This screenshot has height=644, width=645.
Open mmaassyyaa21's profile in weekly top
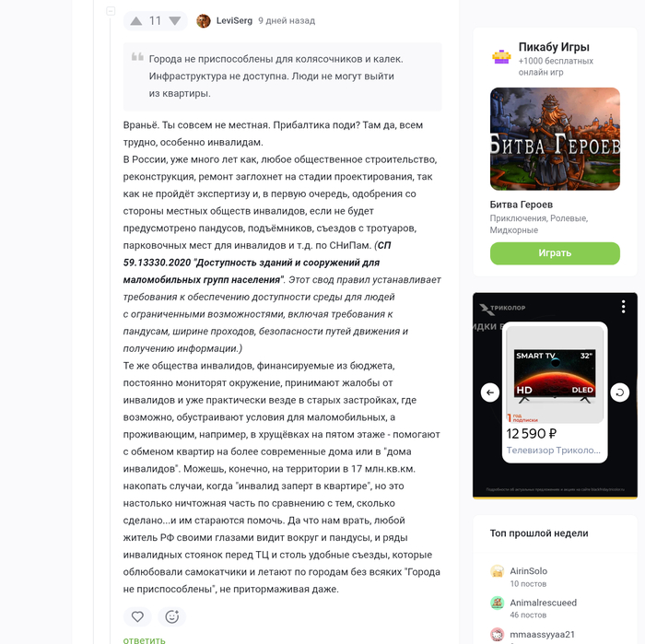click(x=542, y=634)
